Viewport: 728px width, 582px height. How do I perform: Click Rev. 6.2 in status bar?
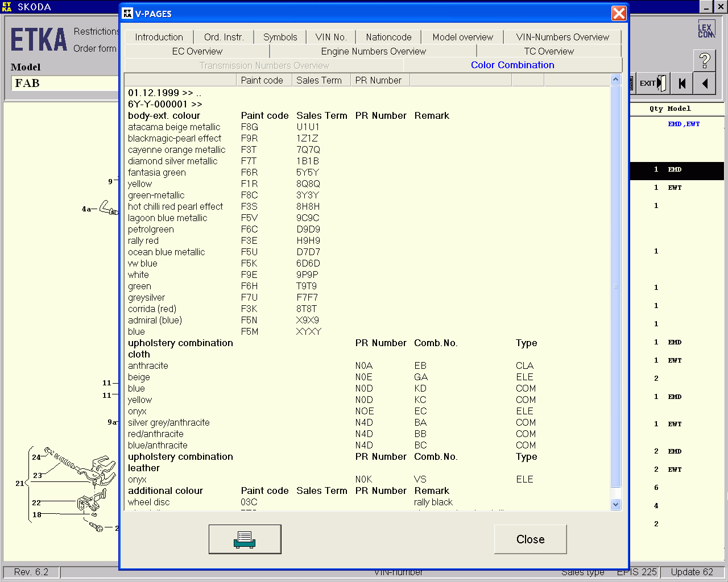tap(31, 572)
